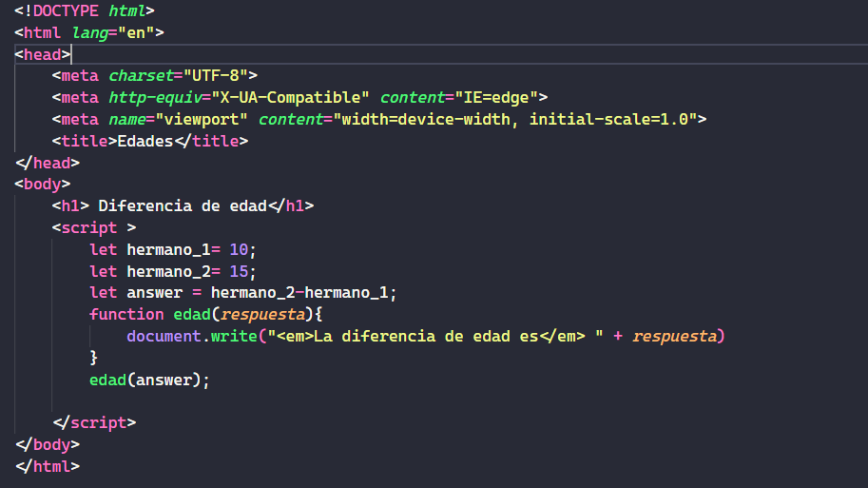Click the respuesta parameter in function signature

pyautogui.click(x=262, y=315)
